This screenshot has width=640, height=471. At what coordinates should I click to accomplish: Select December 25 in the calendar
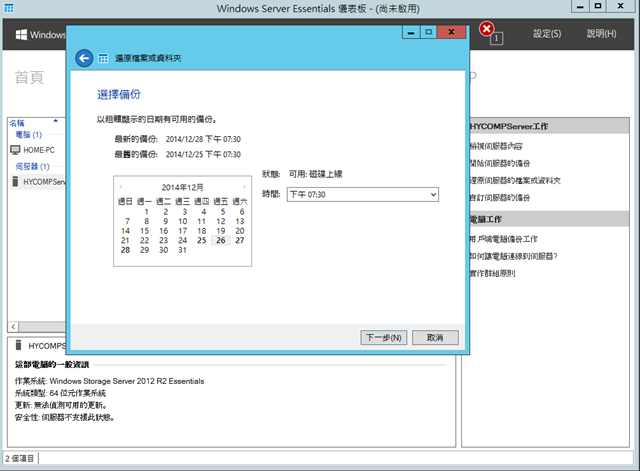[x=202, y=240]
